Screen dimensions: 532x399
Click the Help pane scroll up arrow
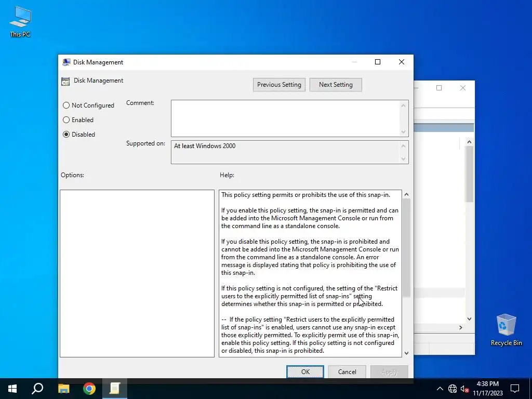click(x=406, y=194)
